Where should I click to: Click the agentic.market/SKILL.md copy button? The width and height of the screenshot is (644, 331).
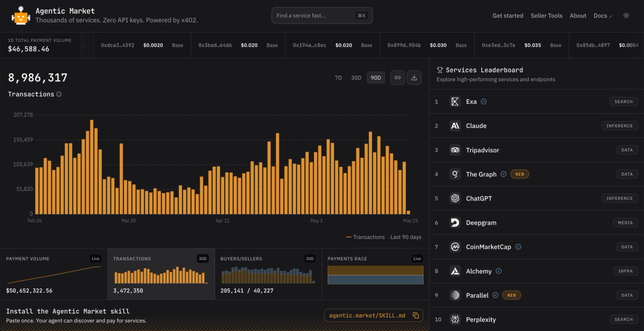coord(374,315)
